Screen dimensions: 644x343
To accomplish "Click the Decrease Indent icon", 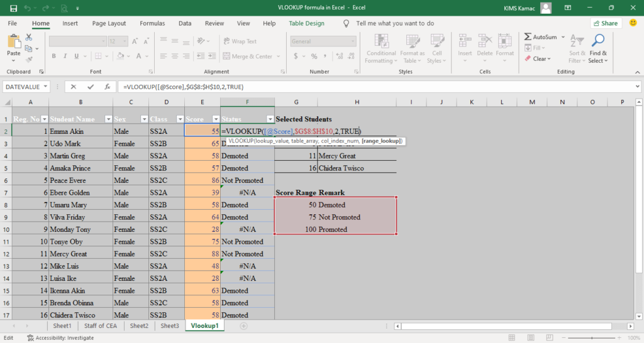I will coord(201,56).
